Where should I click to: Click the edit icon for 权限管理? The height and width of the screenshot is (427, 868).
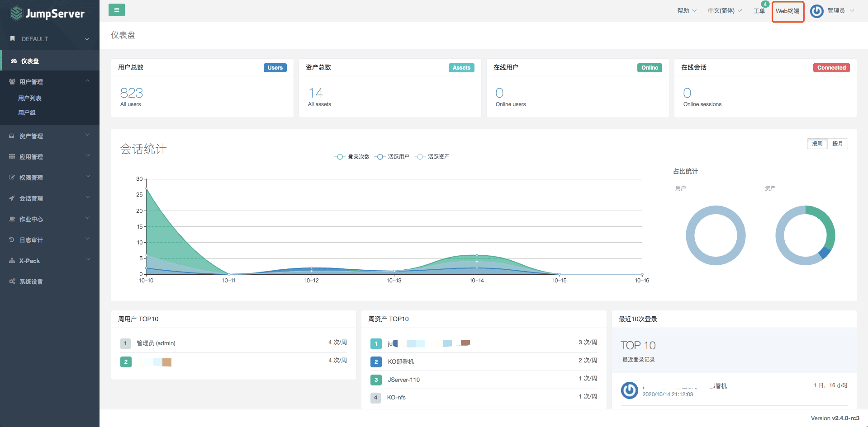coord(12,178)
